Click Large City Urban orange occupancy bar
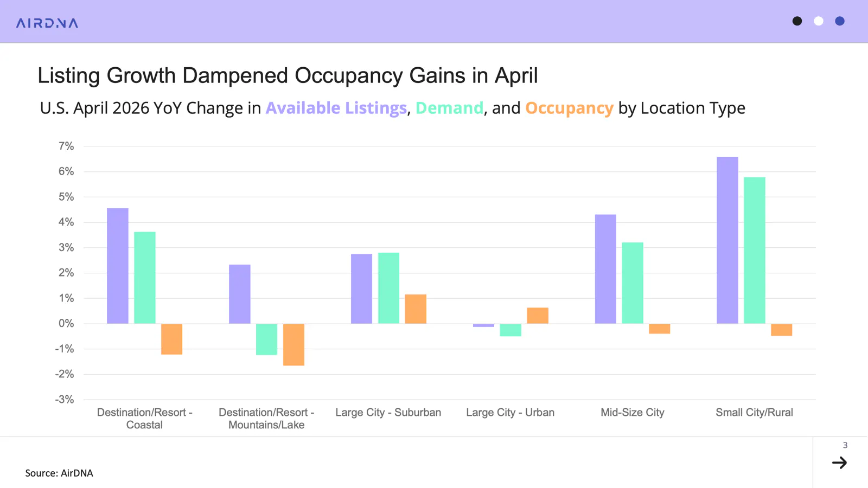868x488 pixels. click(x=538, y=316)
